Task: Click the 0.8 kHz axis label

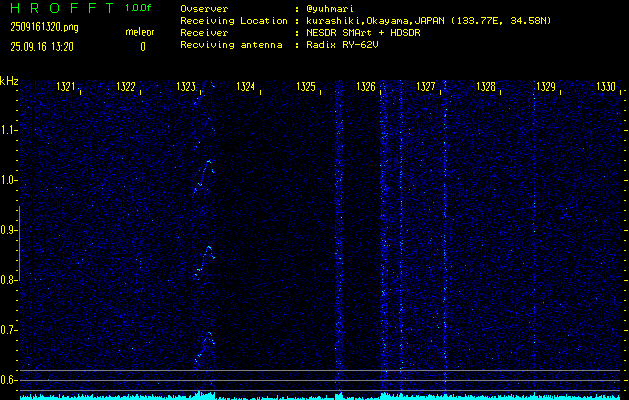Action: pos(8,280)
